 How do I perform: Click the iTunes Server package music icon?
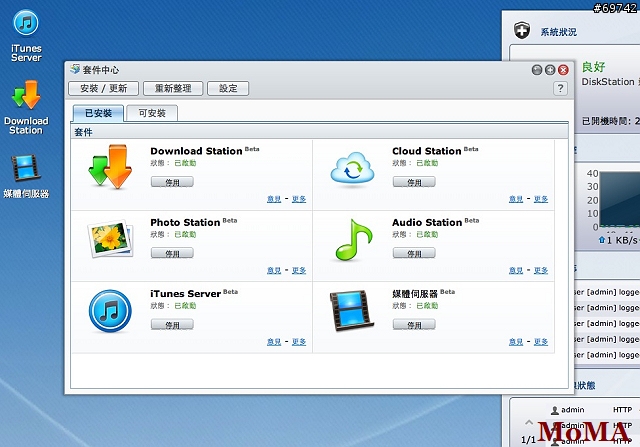click(x=110, y=311)
